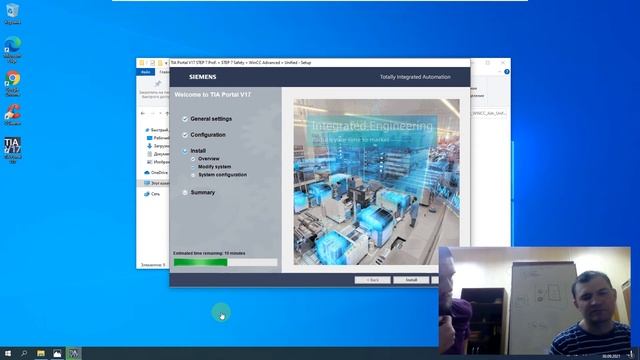Open Desktop folder in Explorer sidebar
The width and height of the screenshot is (640, 360).
(x=158, y=138)
